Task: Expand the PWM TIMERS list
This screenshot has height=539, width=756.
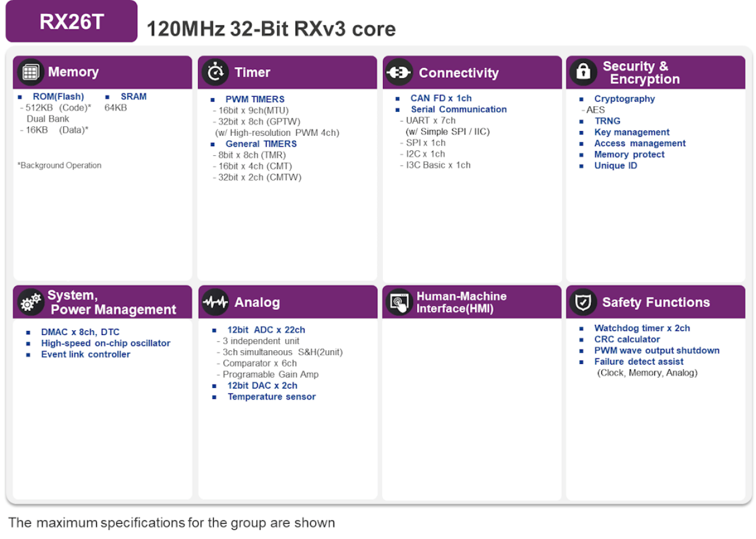Action: coord(254,99)
